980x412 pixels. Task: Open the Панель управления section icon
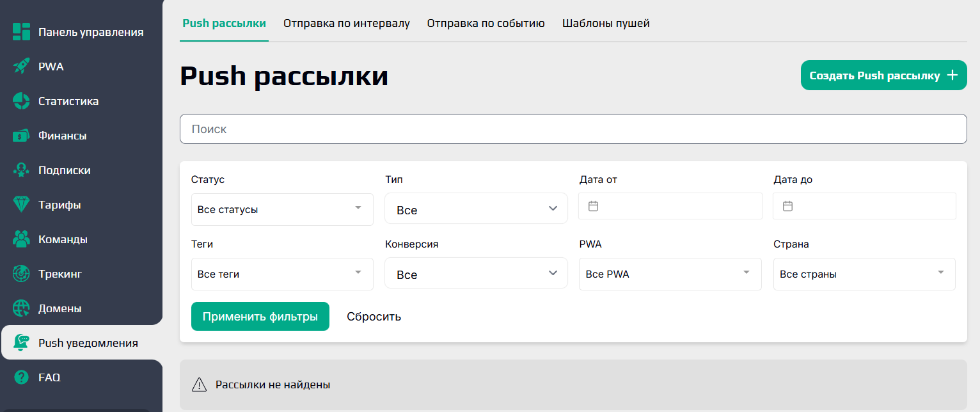coord(20,31)
